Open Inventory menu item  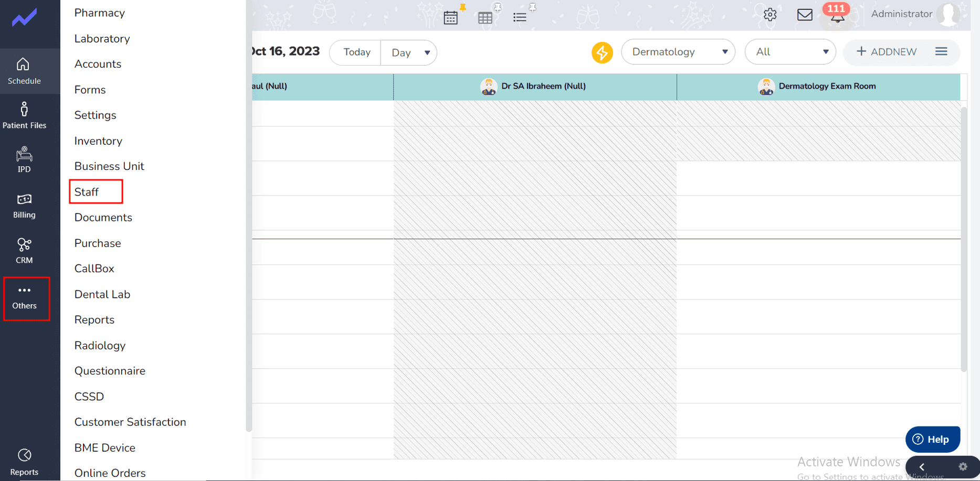pyautogui.click(x=98, y=141)
